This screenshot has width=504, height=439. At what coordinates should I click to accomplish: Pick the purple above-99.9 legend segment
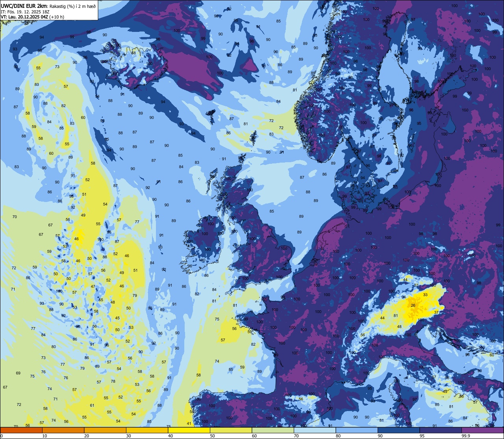[482, 430]
